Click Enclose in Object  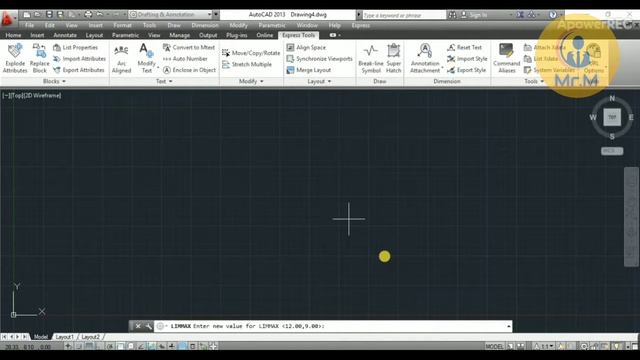189,70
